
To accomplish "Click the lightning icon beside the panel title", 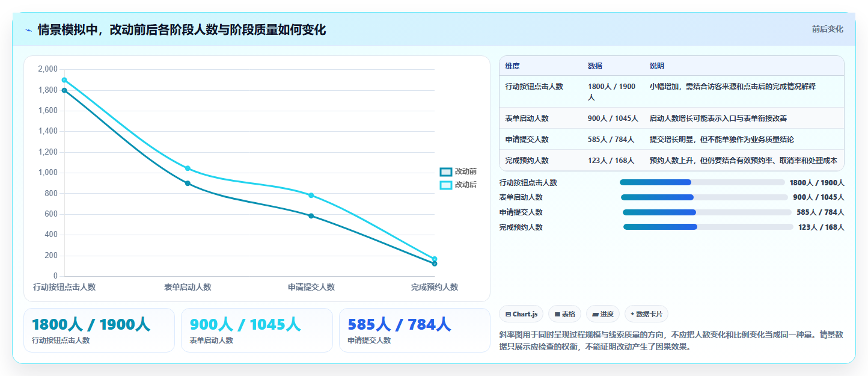I will tap(29, 30).
